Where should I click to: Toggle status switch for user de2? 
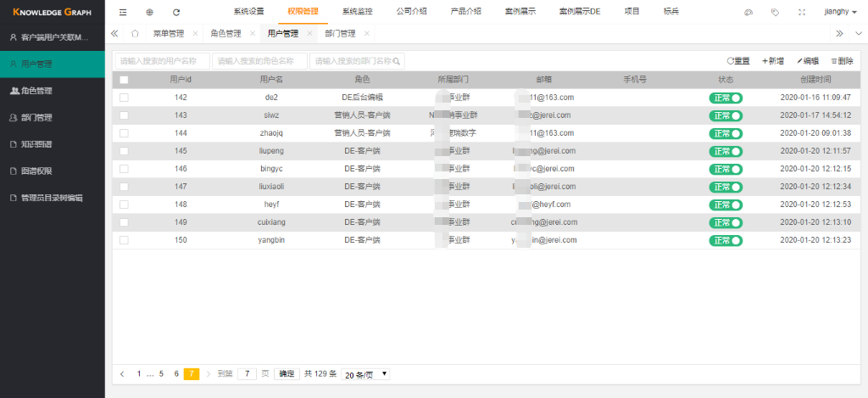coord(726,98)
